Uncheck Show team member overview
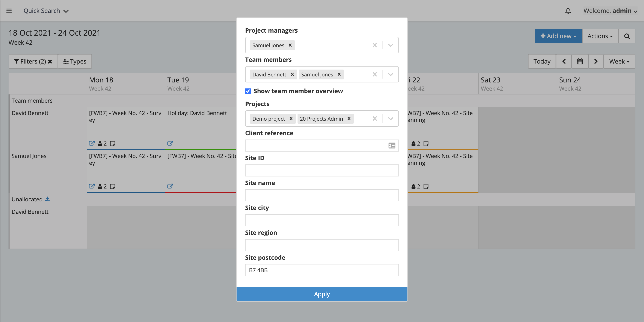The image size is (644, 322). tap(248, 91)
